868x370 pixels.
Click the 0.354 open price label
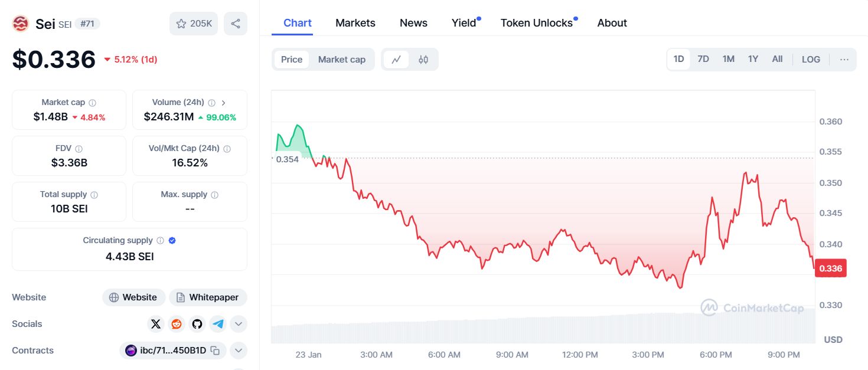288,159
